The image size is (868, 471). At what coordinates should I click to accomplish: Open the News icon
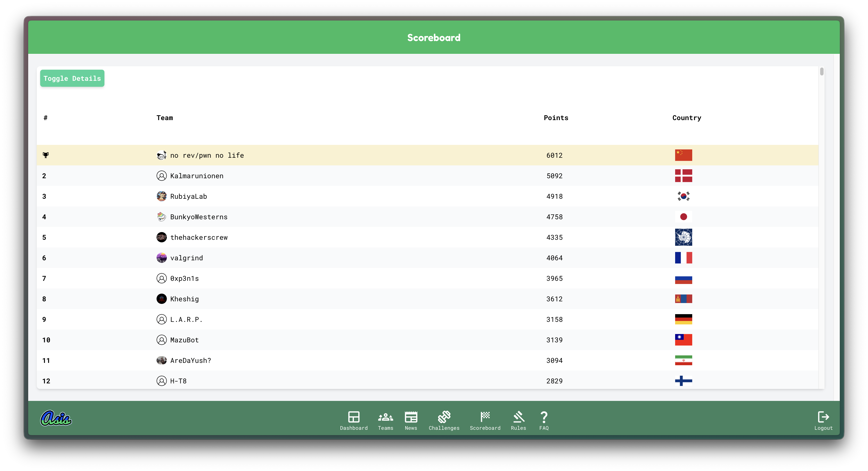point(411,417)
